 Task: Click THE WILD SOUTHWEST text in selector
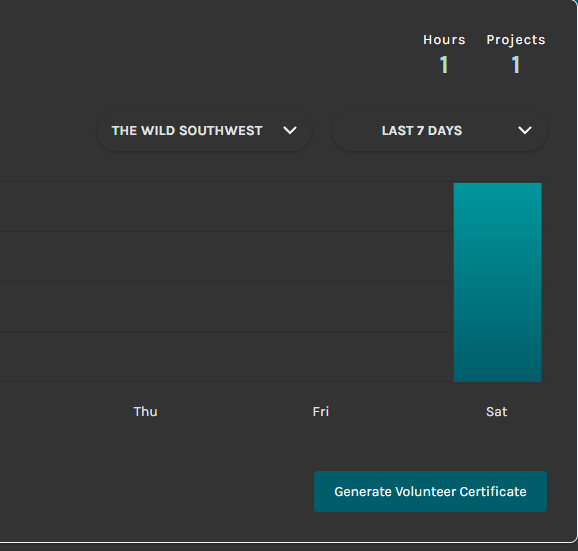[187, 131]
